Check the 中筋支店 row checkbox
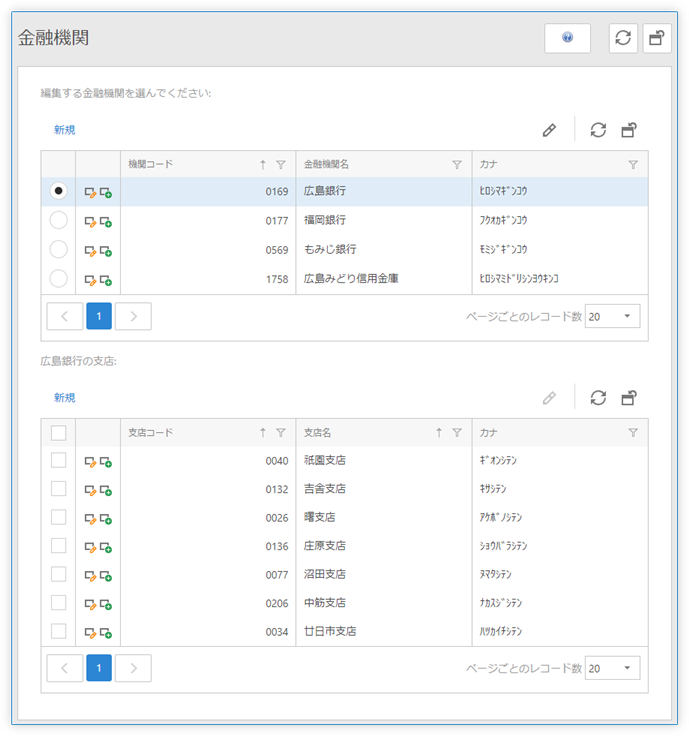This screenshot has height=736, width=689. click(x=58, y=603)
